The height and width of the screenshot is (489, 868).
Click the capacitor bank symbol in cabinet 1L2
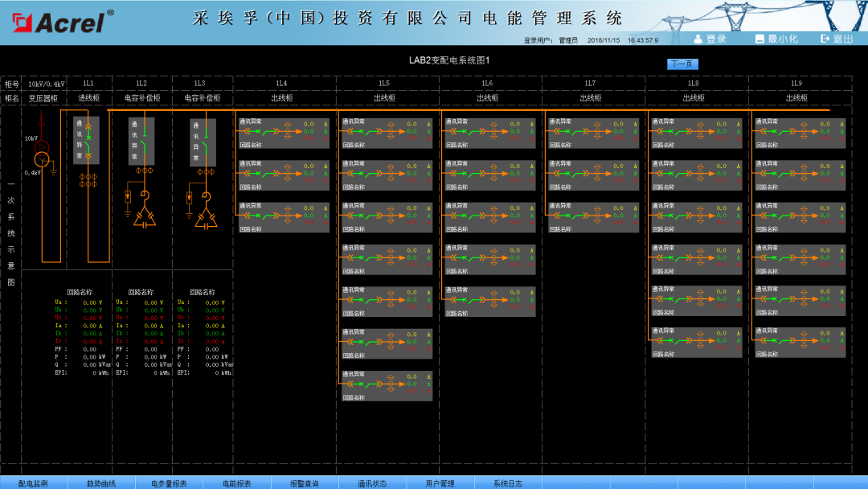point(146,219)
